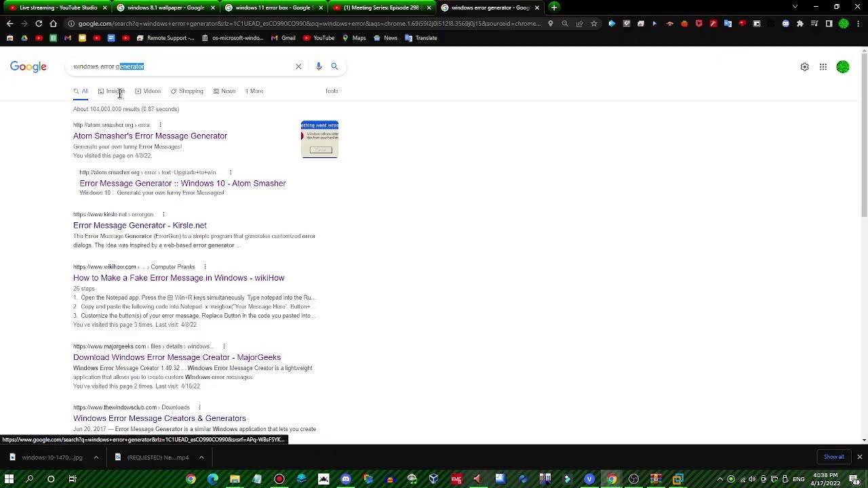The width and height of the screenshot is (868, 488).
Task: Open the Google apps grid
Action: 823,67
